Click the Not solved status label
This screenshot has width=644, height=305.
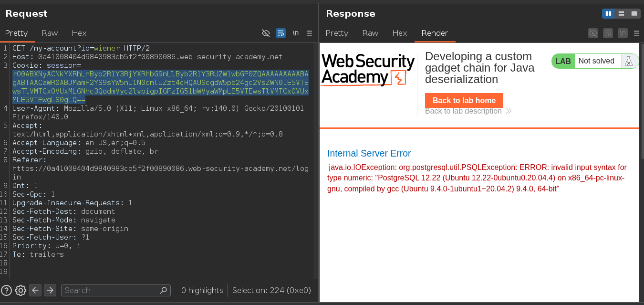596,61
